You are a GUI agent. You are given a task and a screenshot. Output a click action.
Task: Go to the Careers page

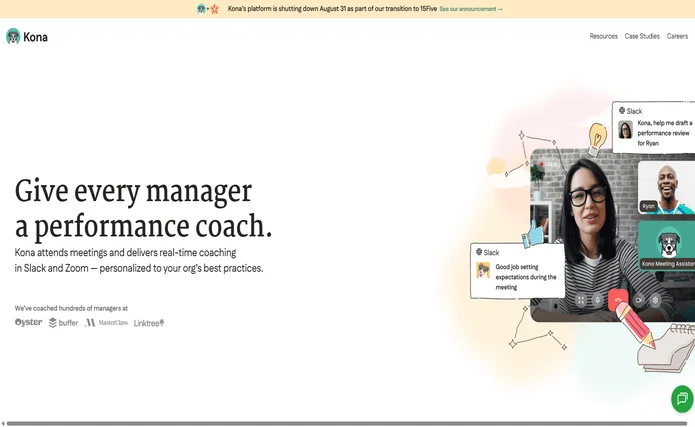point(677,37)
